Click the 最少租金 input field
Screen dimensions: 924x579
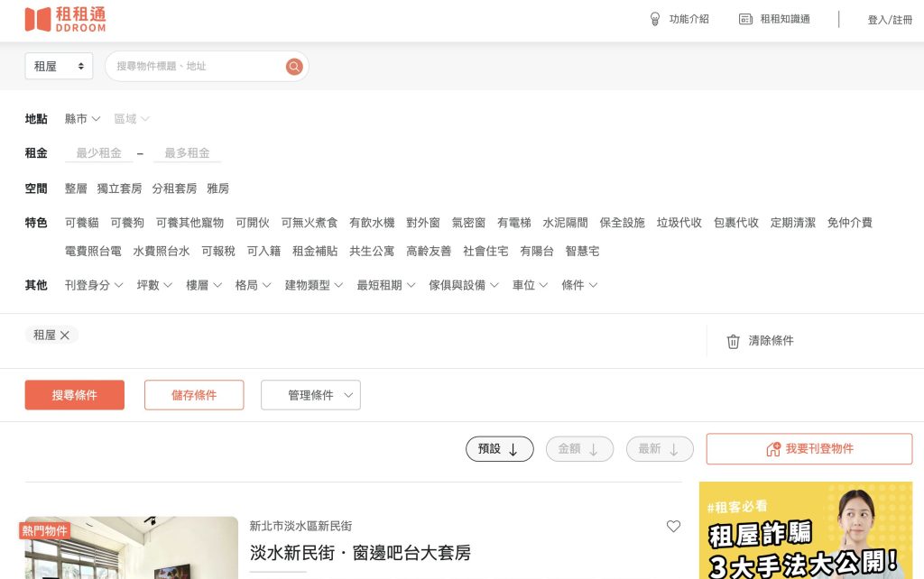pos(98,153)
